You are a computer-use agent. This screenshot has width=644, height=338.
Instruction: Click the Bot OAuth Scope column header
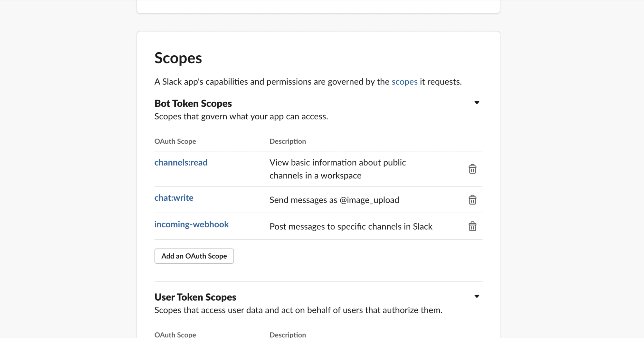[175, 142]
